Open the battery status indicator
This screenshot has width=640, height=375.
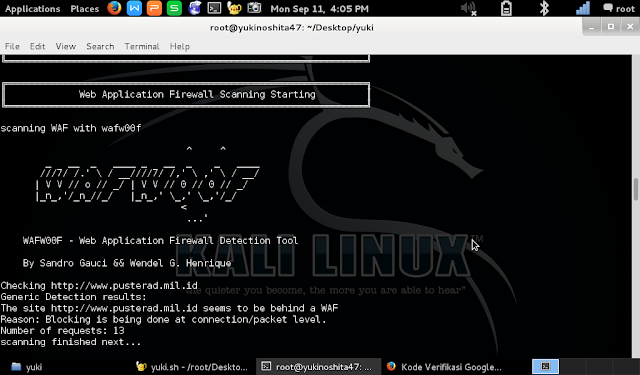(506, 9)
